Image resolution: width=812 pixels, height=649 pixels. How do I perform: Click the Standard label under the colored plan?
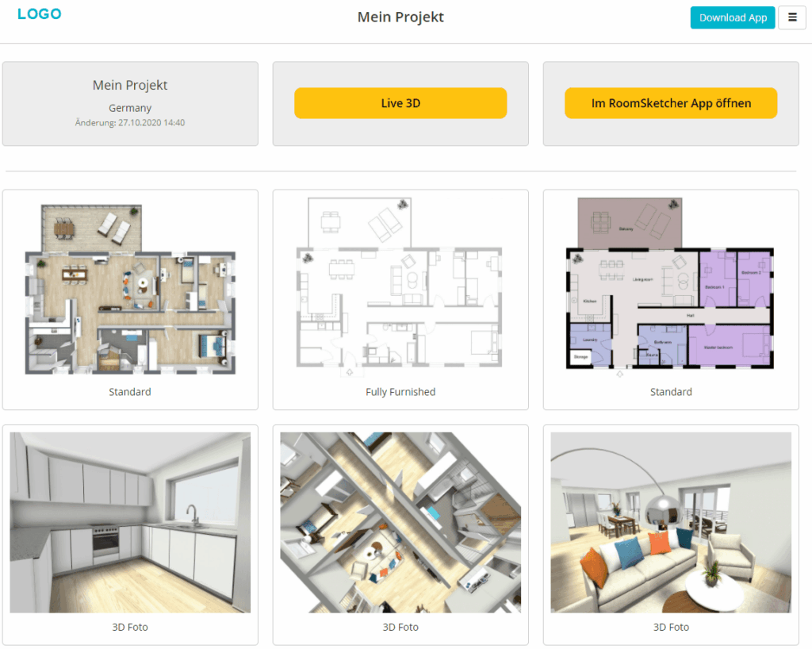coord(671,391)
